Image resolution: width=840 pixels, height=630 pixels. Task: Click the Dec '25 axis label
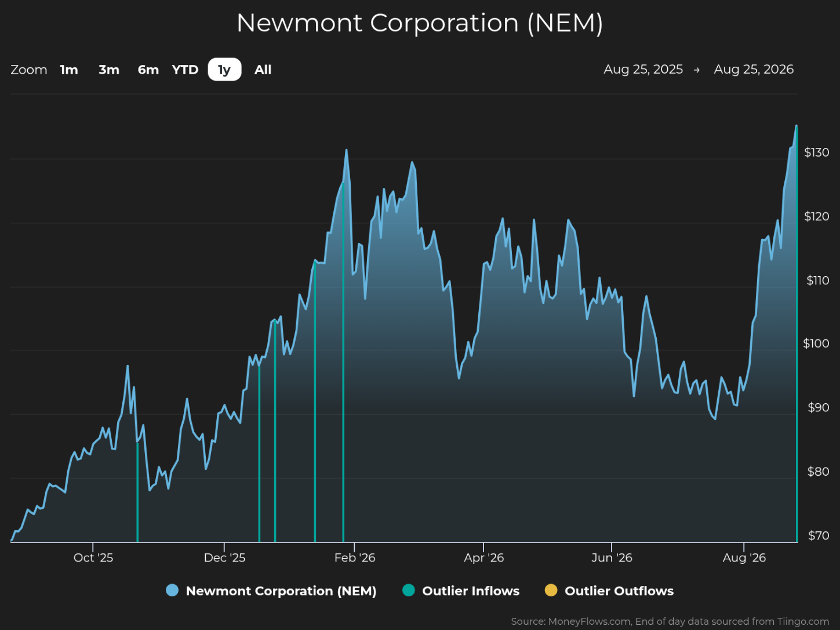[x=224, y=557]
